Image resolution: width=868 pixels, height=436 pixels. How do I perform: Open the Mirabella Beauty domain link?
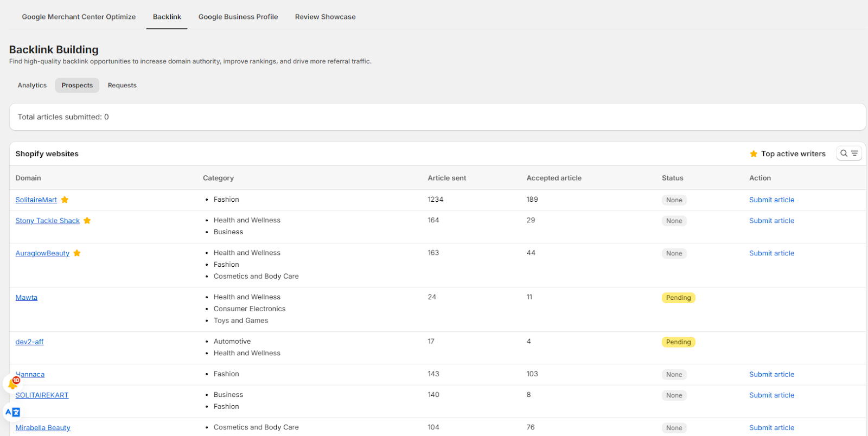coord(43,428)
